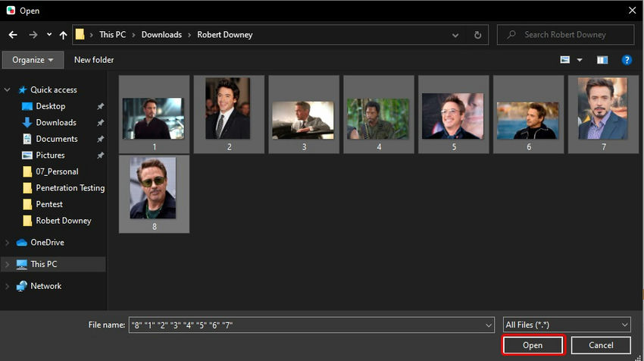Select the Penetration Testing folder
644x361 pixels.
70,188
